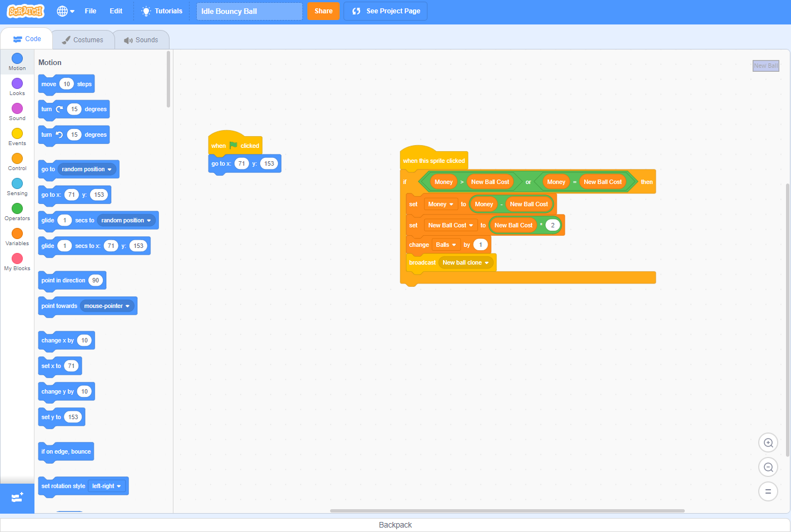The image size is (791, 532).
Task: Open the File menu
Action: 91,11
